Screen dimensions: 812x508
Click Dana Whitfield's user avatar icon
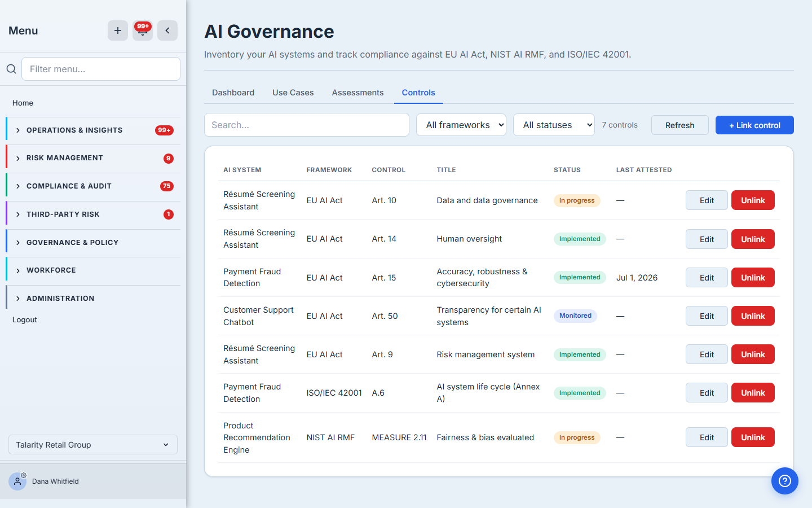(x=17, y=481)
